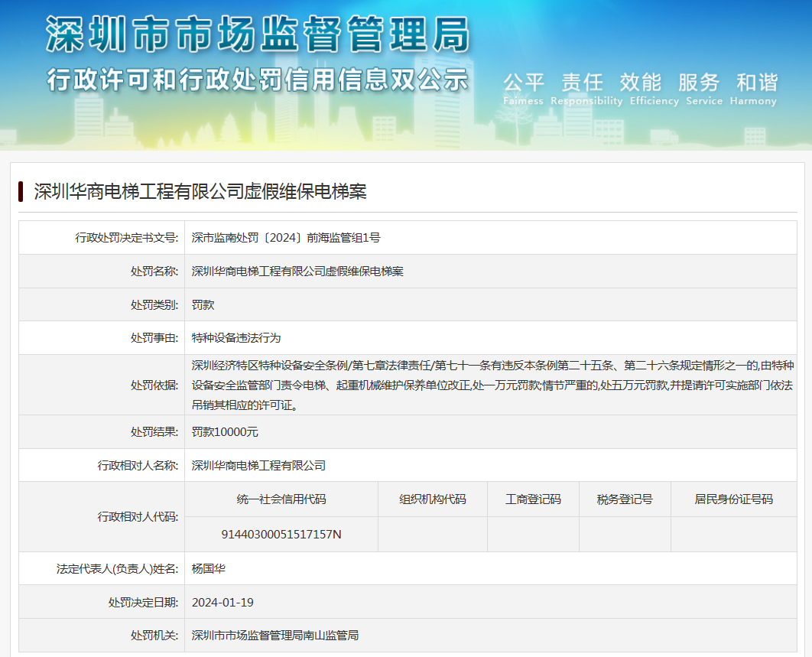Click the decision date 2024-01-19
The image size is (812, 657).
point(222,602)
